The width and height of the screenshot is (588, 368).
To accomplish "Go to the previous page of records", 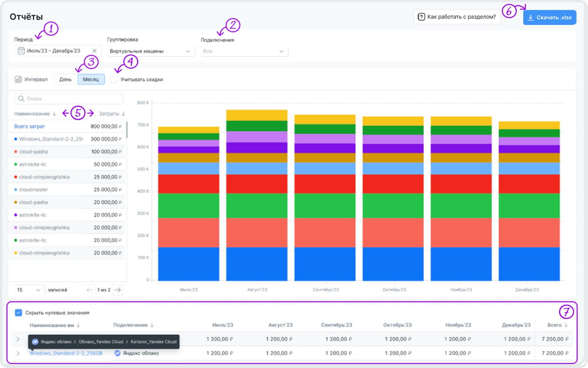I will pyautogui.click(x=90, y=290).
